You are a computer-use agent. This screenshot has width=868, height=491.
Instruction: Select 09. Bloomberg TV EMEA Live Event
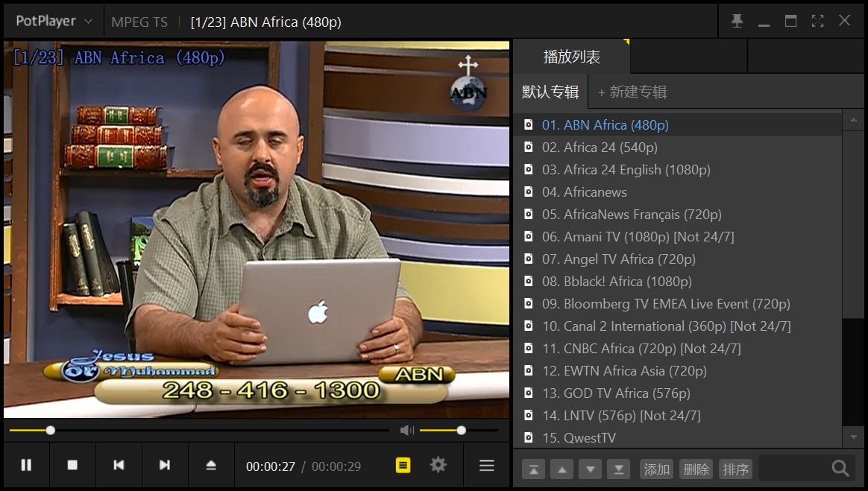point(678,304)
